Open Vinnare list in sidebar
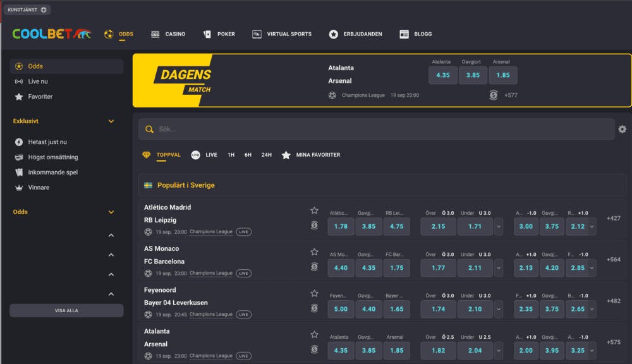Image resolution: width=632 pixels, height=364 pixels. click(x=39, y=188)
